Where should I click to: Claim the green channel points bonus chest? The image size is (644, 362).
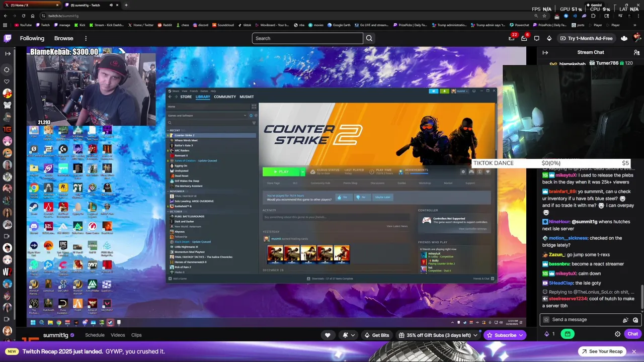pyautogui.click(x=567, y=334)
